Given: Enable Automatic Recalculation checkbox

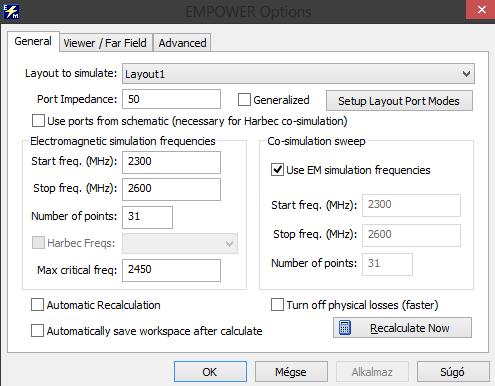Looking at the screenshot, I should (x=37, y=305).
